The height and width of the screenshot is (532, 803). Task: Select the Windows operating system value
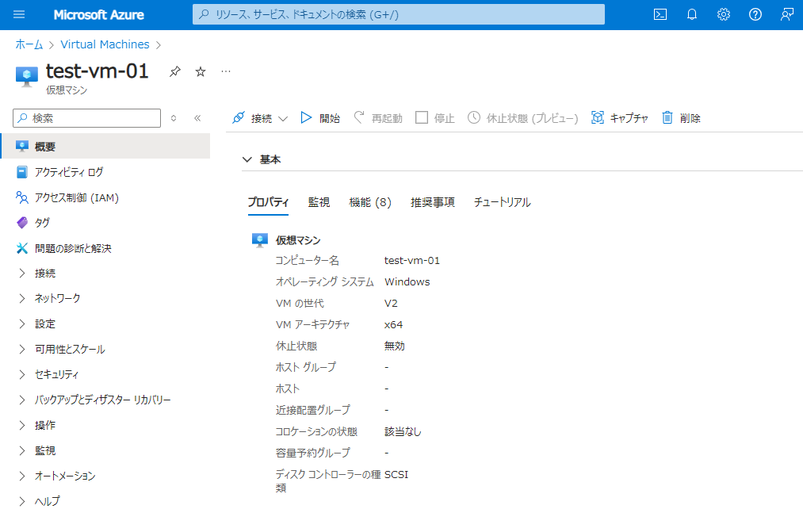[x=407, y=282]
